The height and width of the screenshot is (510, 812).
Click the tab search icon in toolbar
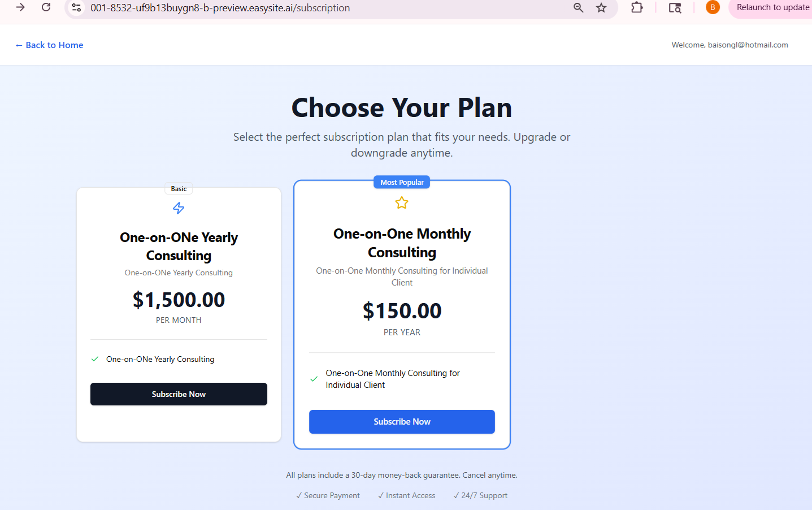pos(675,8)
